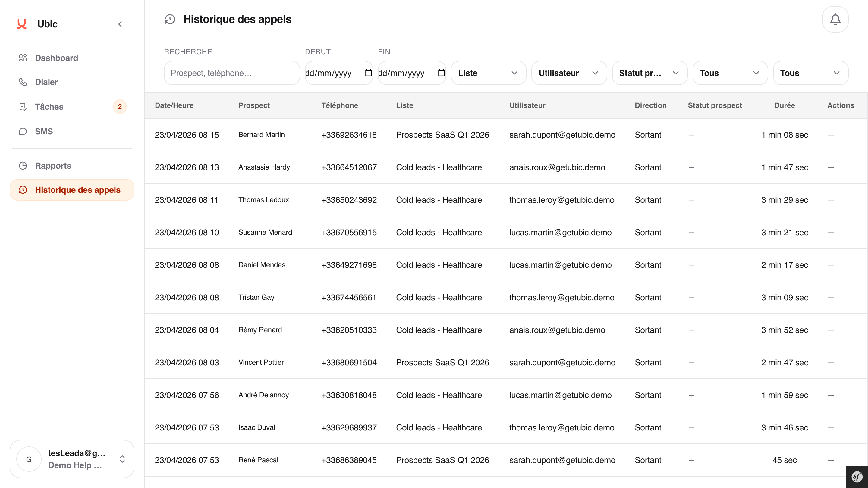Click the history icon beside page title
The height and width of the screenshot is (488, 868).
coord(170,19)
